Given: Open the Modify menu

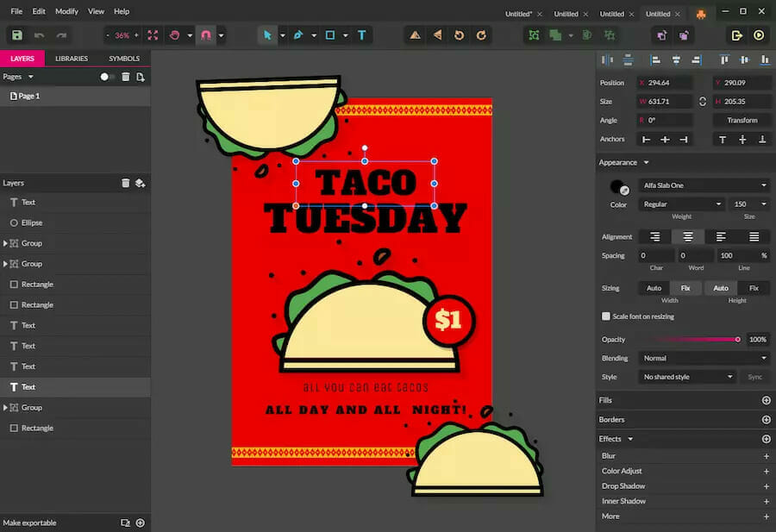Looking at the screenshot, I should tap(66, 11).
